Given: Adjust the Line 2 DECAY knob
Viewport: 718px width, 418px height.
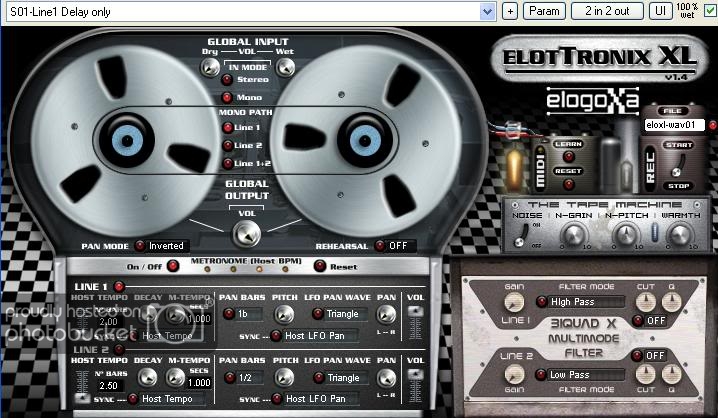Looking at the screenshot, I should point(148,378).
